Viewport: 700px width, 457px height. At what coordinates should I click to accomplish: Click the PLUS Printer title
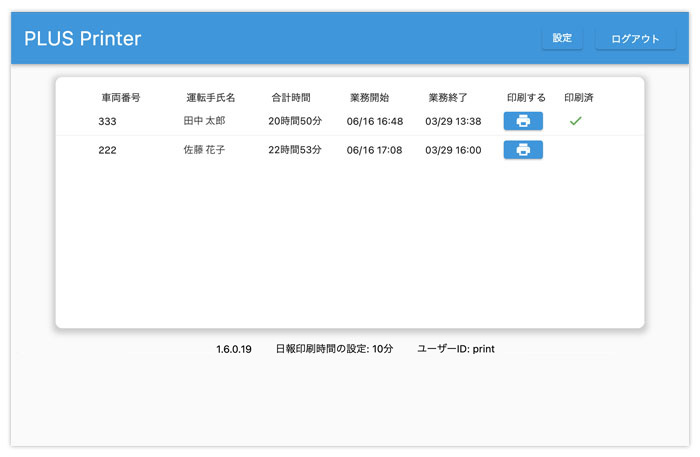83,38
